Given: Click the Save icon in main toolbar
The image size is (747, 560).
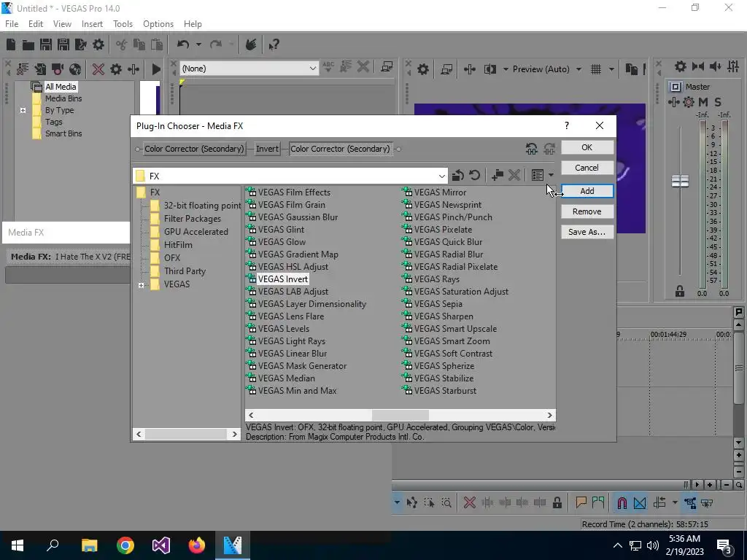Looking at the screenshot, I should pos(46,44).
